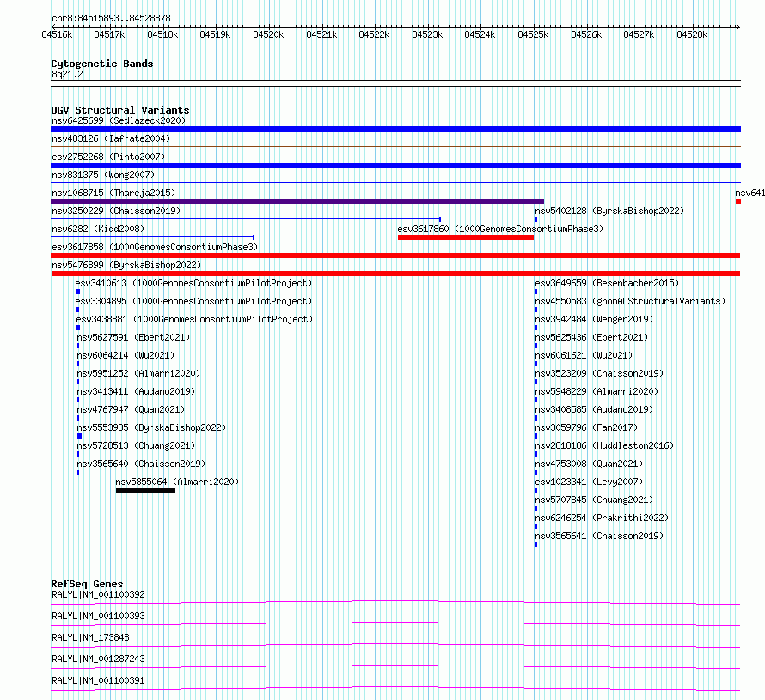This screenshot has width=765, height=700.
Task: Open nsv5707845 (Chuang2021) label
Action: click(x=594, y=500)
